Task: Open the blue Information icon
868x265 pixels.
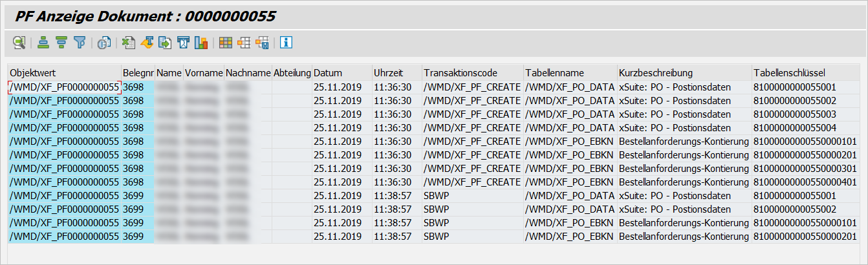Action: point(286,43)
